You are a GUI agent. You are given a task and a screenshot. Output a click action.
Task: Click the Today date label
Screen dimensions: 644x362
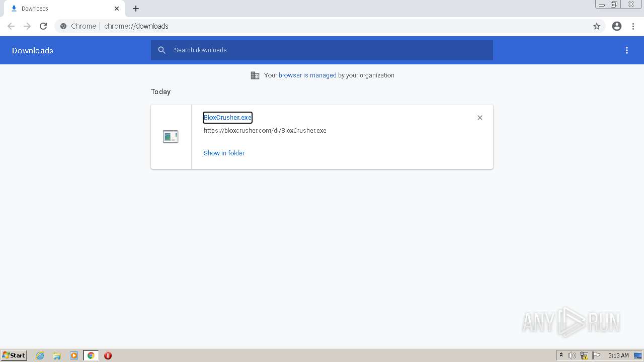tap(161, 92)
